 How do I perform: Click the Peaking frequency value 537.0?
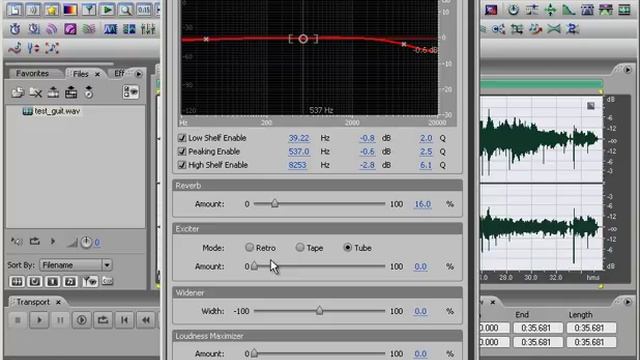(x=299, y=151)
